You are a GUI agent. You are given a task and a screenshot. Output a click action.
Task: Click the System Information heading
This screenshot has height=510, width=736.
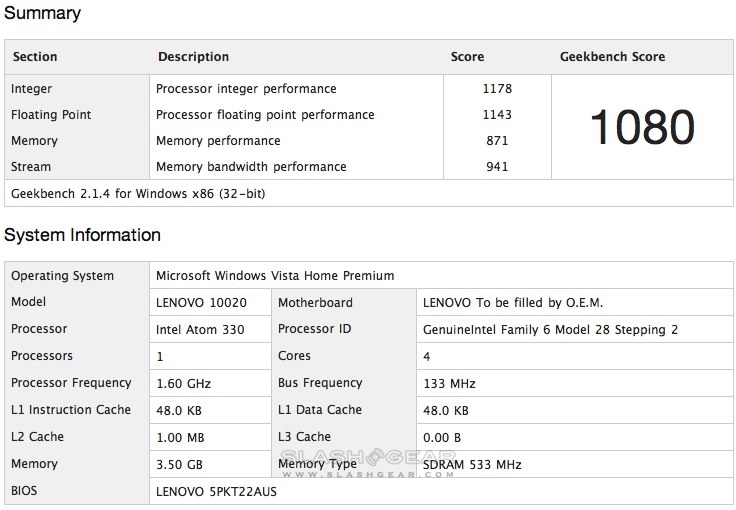82,235
